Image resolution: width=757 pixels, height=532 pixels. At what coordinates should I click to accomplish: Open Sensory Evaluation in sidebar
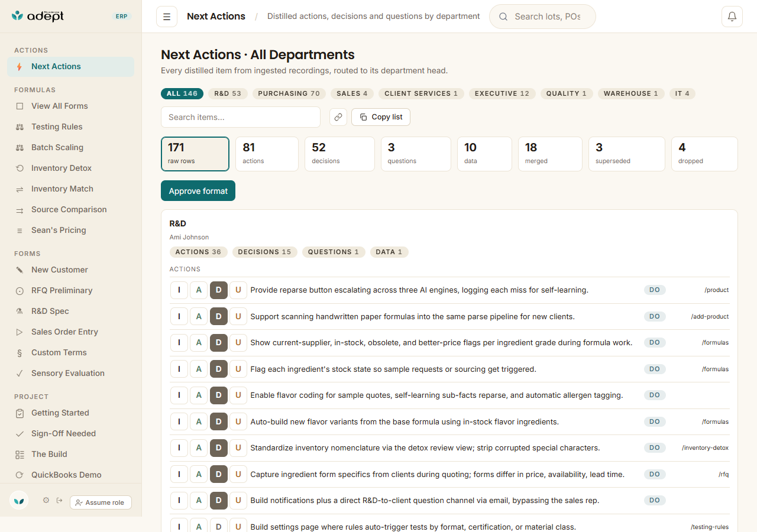coord(71,373)
